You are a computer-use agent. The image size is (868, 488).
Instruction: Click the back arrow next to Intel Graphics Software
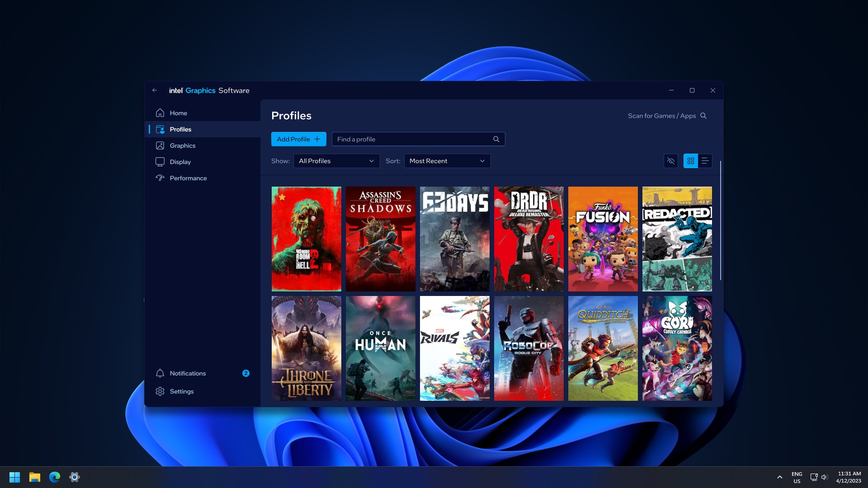click(155, 90)
